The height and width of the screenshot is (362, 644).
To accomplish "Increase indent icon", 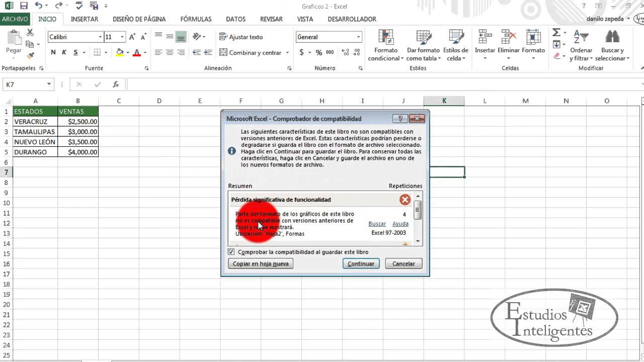I will click(x=207, y=52).
